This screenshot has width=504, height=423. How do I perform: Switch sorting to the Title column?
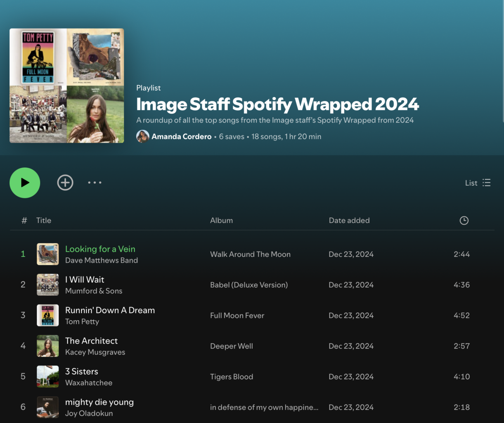[43, 220]
